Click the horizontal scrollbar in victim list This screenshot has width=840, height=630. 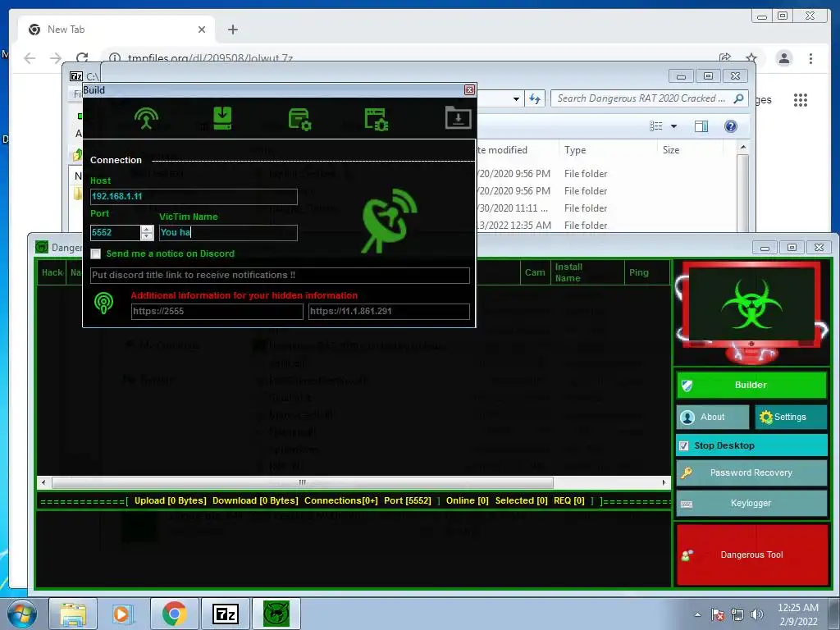point(302,482)
